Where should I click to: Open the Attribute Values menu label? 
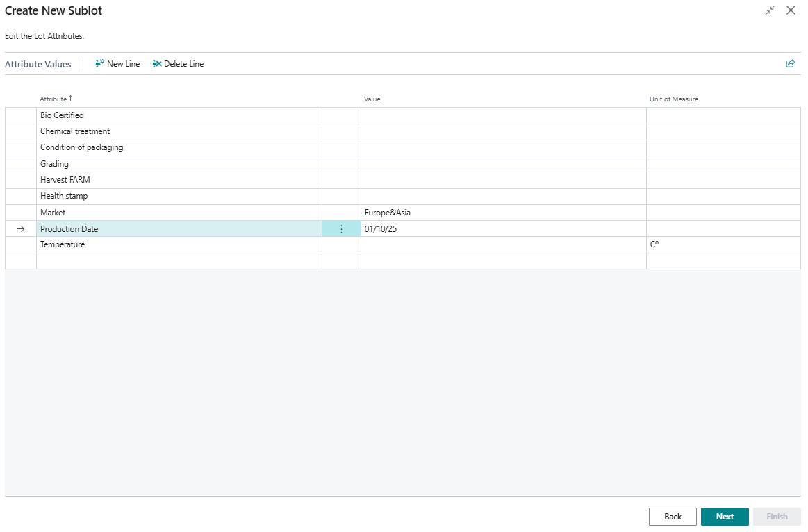tap(38, 64)
